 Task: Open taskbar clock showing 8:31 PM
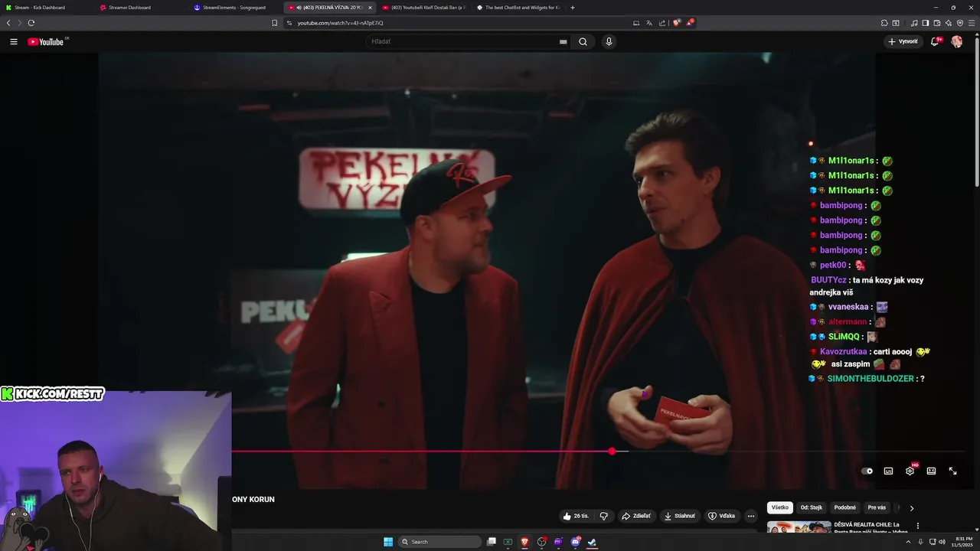pos(963,542)
